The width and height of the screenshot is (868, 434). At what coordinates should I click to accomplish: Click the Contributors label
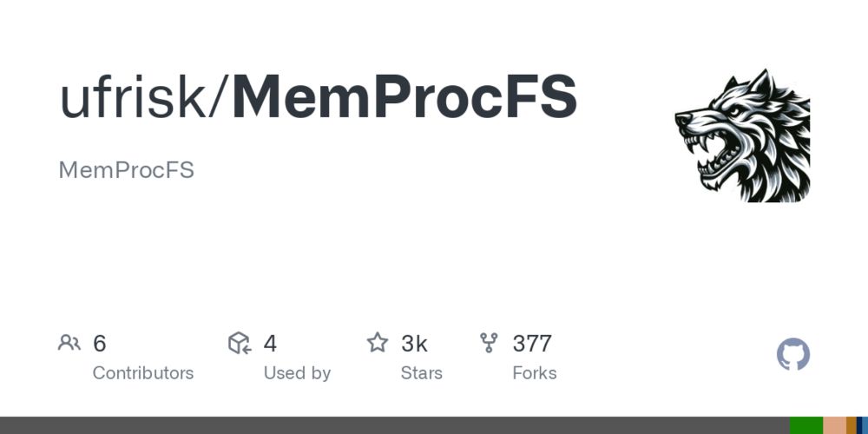coord(143,373)
